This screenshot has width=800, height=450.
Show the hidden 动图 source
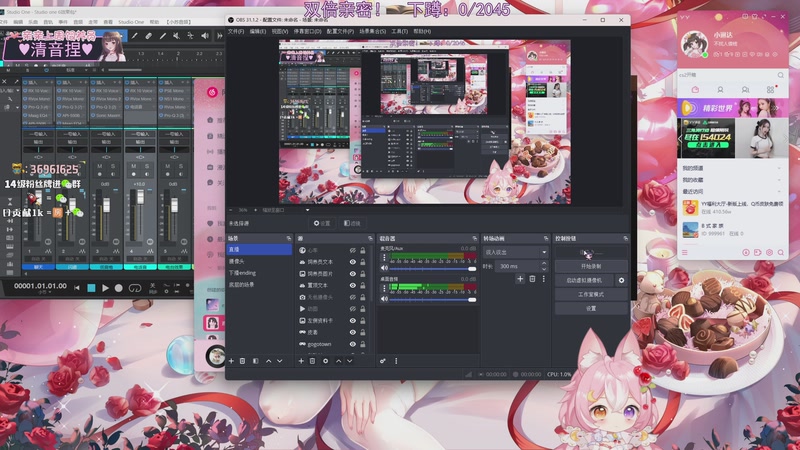353,309
